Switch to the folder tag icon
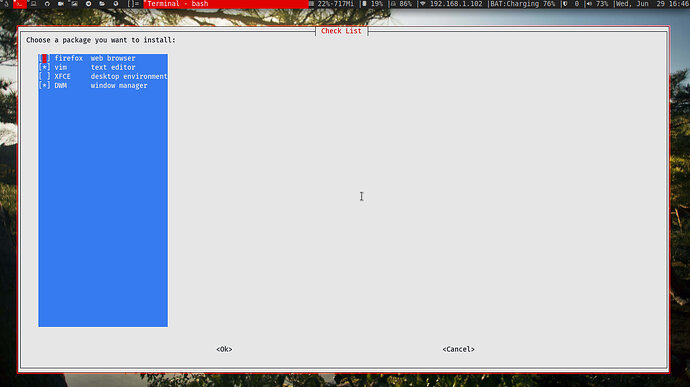 [102, 4]
